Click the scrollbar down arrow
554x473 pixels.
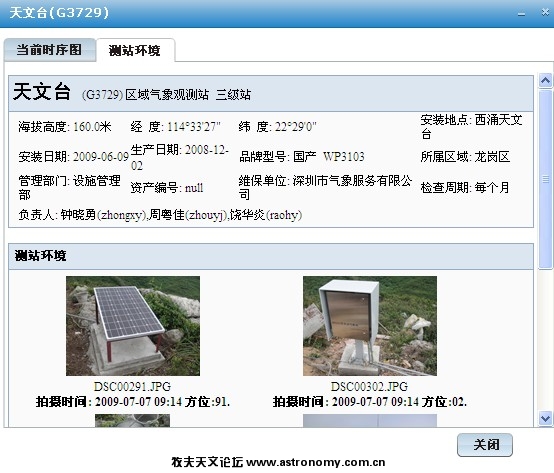tap(546, 419)
